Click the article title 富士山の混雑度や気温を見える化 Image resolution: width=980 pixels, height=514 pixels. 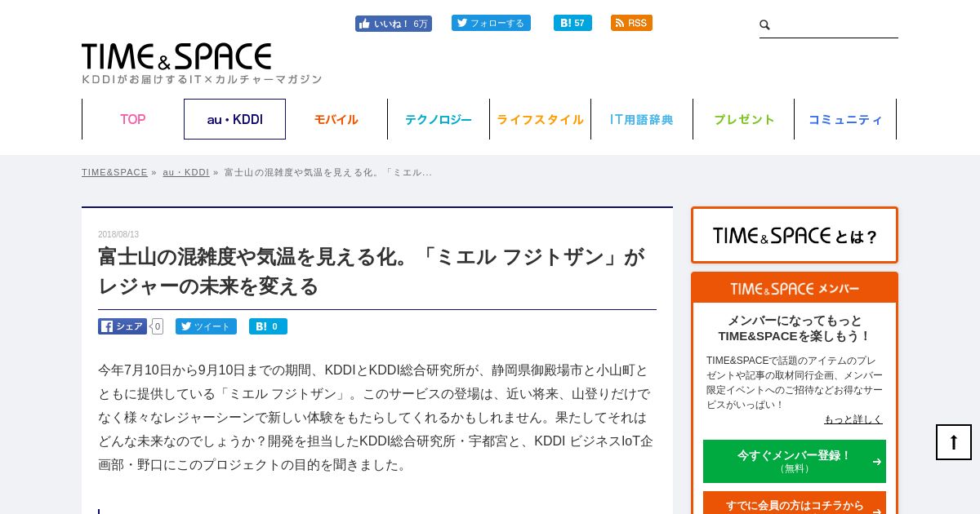372,272
